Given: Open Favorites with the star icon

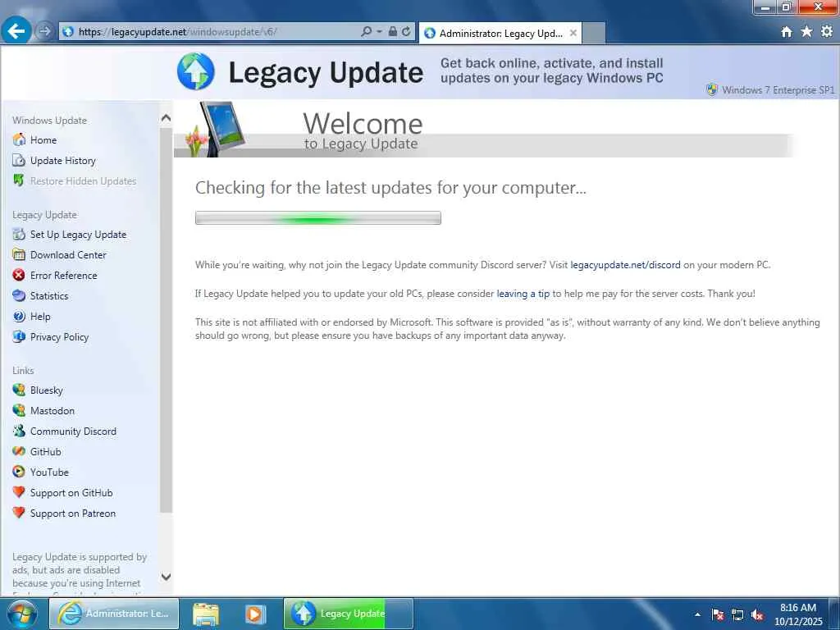Looking at the screenshot, I should (806, 32).
